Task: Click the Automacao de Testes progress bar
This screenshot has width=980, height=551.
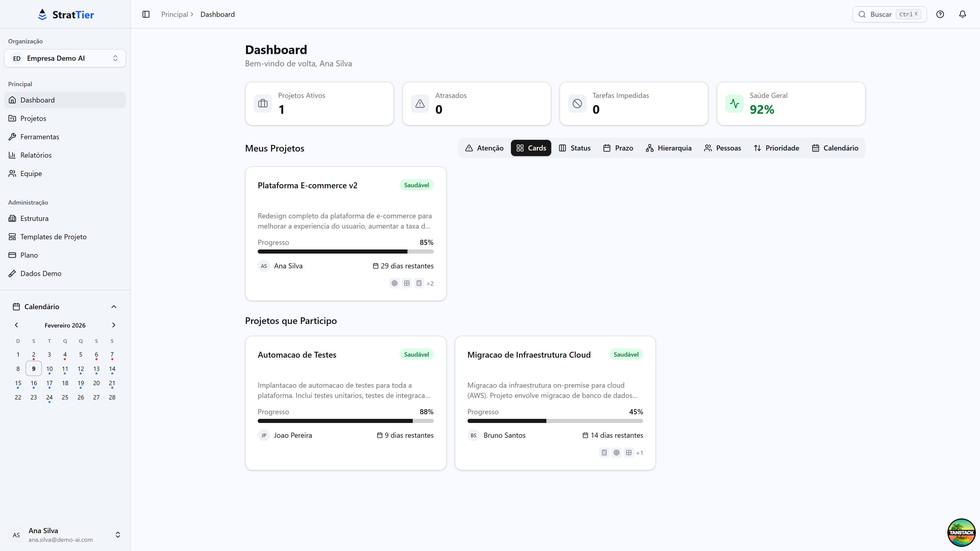Action: coord(346,421)
